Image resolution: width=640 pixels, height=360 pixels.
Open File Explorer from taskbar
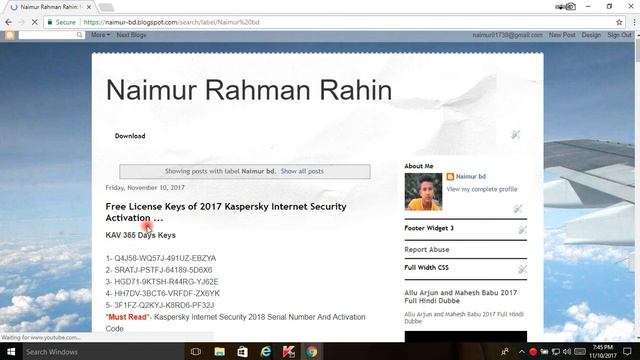[x=220, y=351]
